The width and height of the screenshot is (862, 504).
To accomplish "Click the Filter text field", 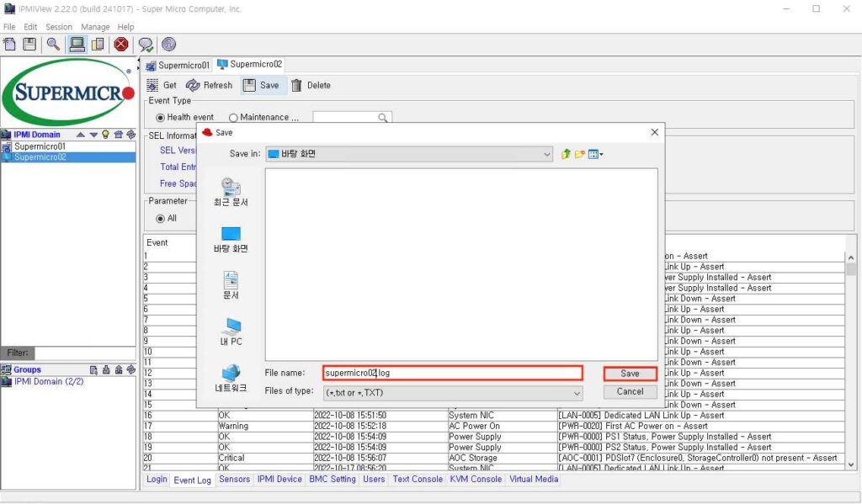I will [x=85, y=353].
